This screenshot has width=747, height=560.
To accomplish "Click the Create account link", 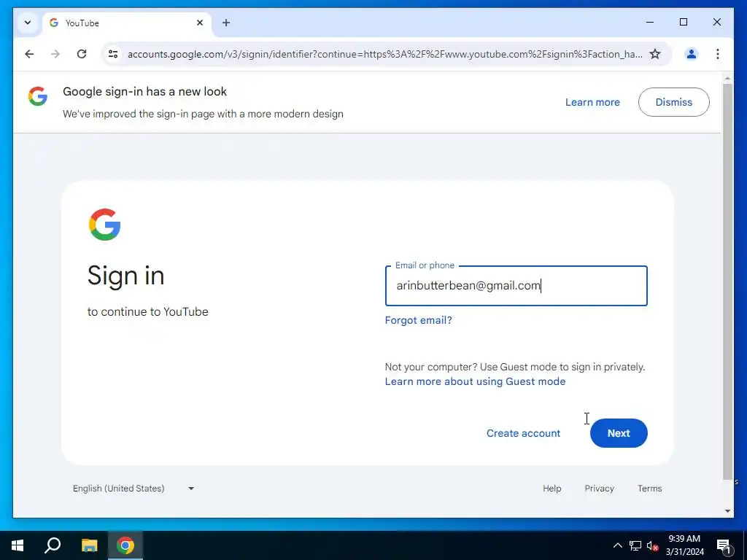I will [523, 433].
